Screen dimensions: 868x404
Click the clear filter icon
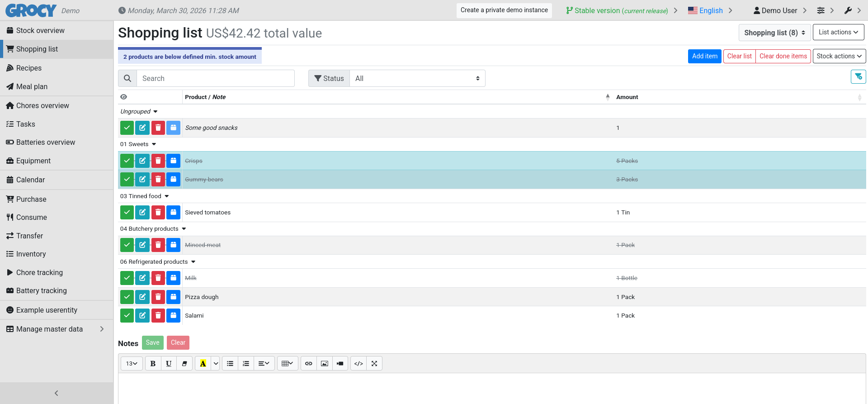858,77
